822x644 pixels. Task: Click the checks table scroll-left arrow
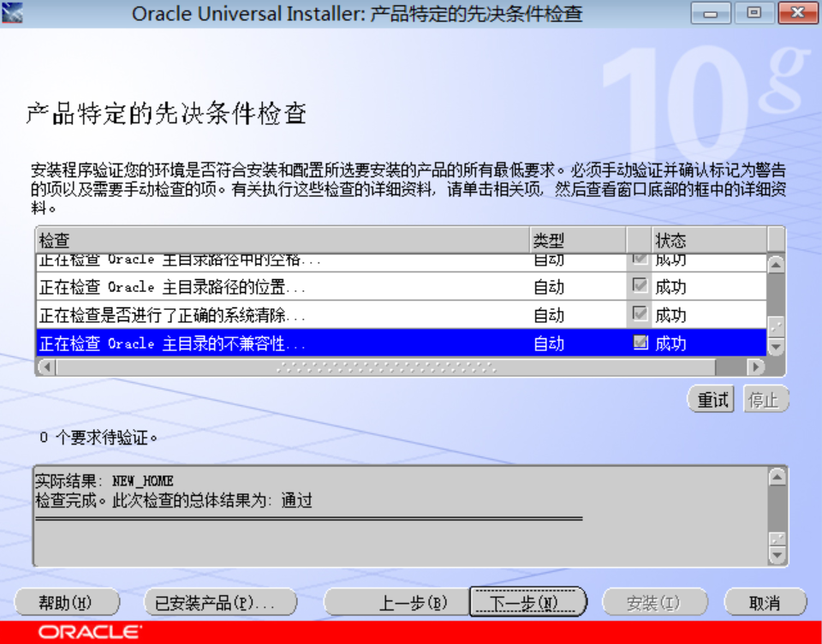[x=47, y=367]
